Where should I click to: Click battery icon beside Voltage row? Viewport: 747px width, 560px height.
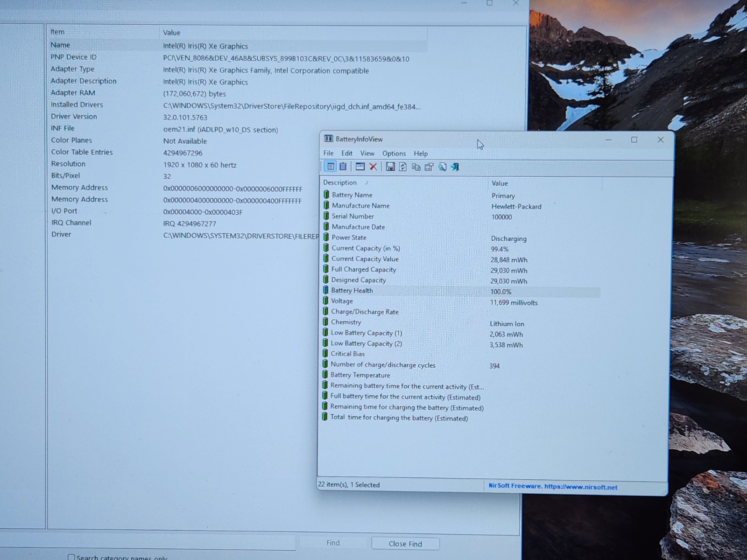pos(326,301)
